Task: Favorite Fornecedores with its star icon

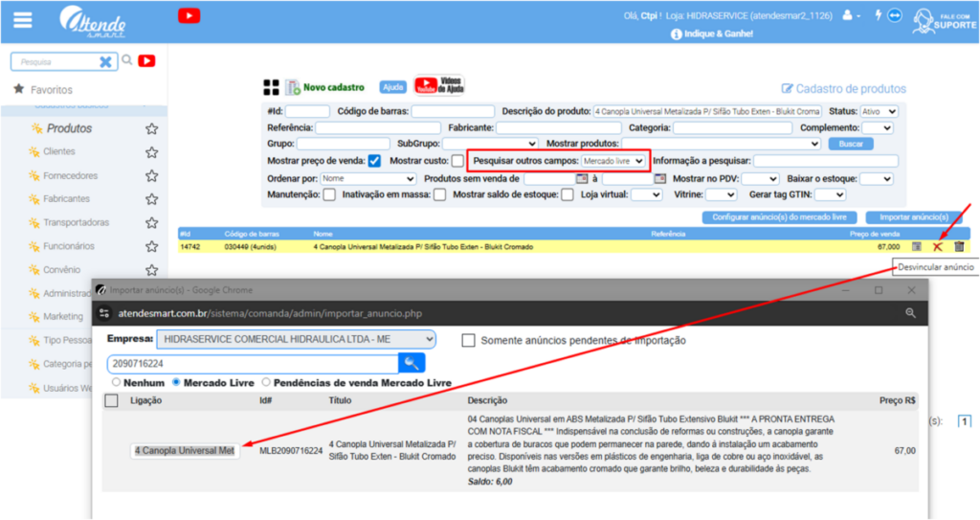Action: point(151,176)
